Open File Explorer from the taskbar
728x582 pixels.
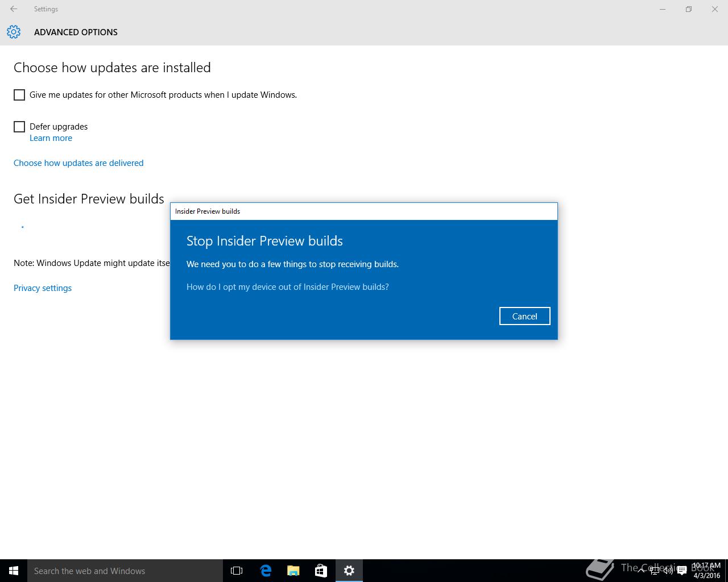pos(293,571)
